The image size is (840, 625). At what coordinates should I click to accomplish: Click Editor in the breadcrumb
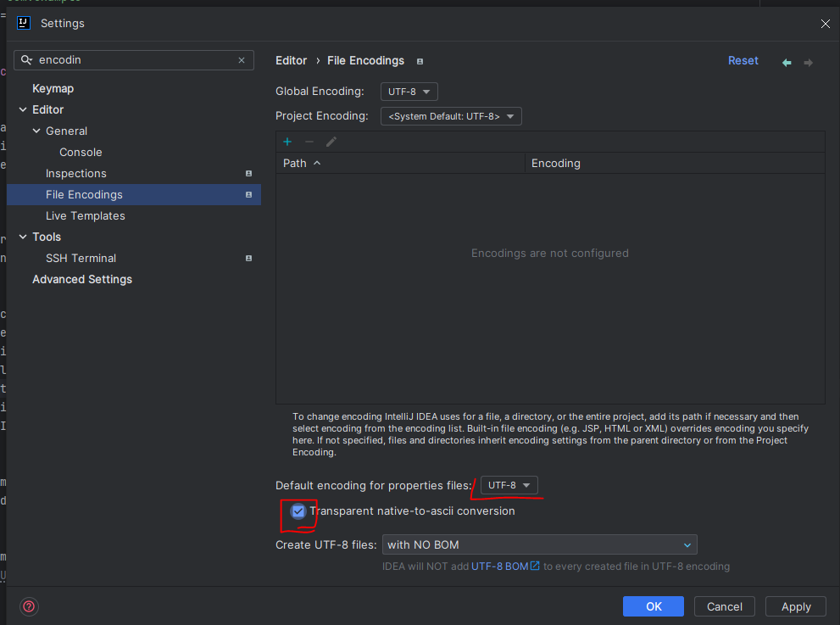[x=291, y=60]
